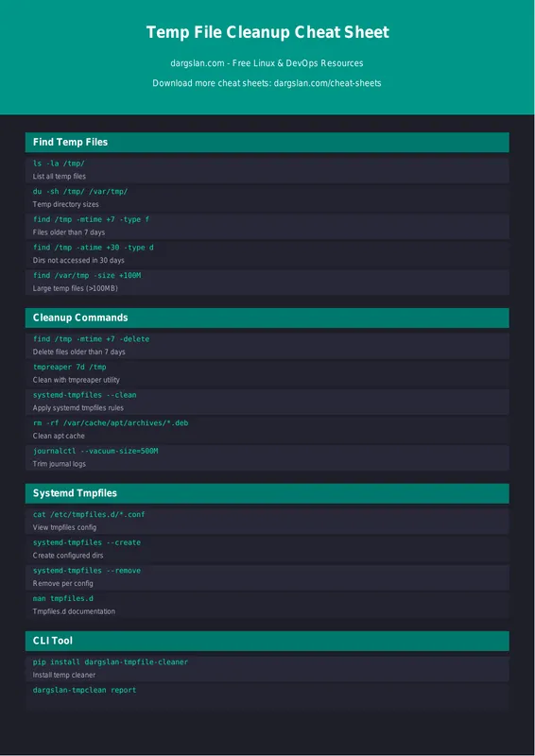Select the systemd-tmpfiles --remove command

tap(87, 571)
